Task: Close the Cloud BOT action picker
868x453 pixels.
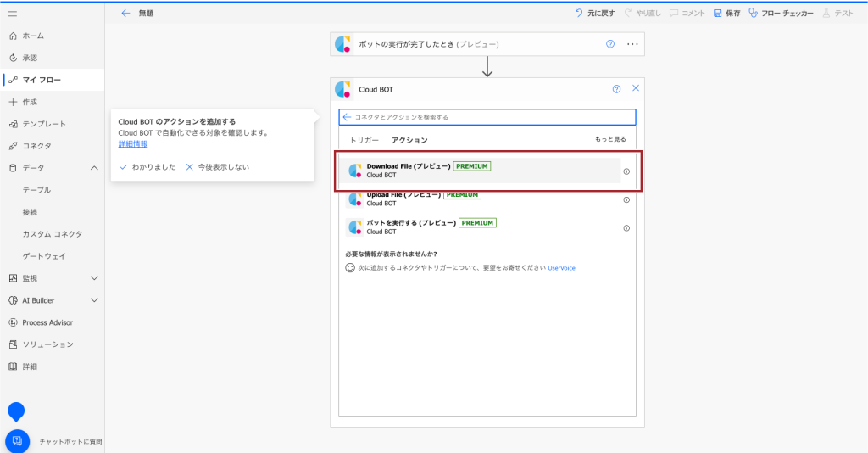Action: click(x=636, y=88)
